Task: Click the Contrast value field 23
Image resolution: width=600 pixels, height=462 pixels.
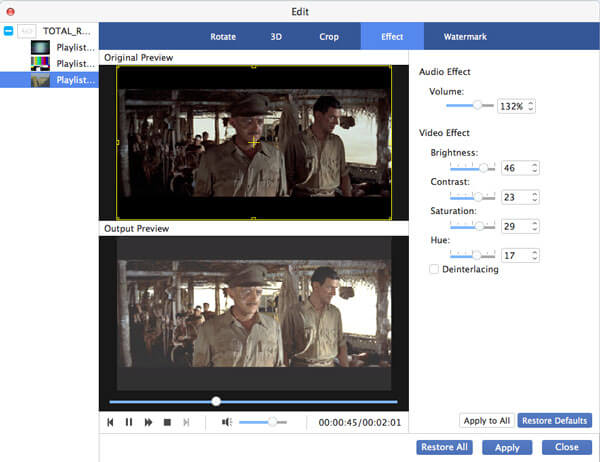Action: (520, 197)
